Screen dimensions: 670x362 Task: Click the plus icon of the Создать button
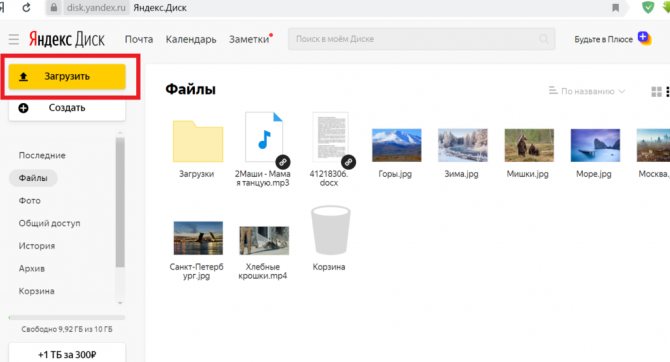pyautogui.click(x=24, y=108)
